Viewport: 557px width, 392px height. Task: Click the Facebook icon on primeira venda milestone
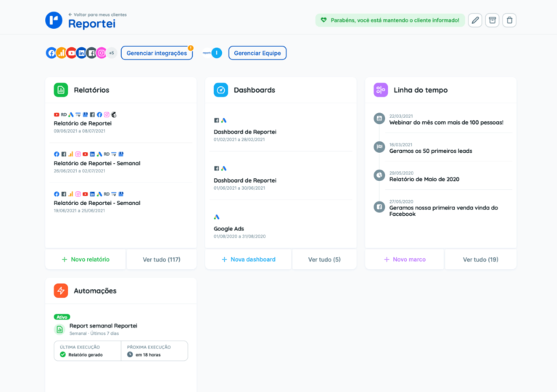tap(379, 207)
